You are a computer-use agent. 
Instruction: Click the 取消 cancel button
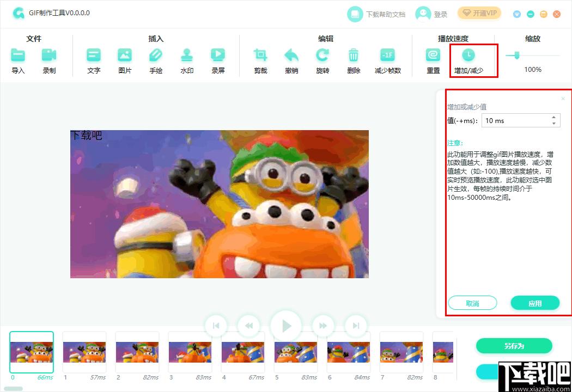tap(472, 303)
